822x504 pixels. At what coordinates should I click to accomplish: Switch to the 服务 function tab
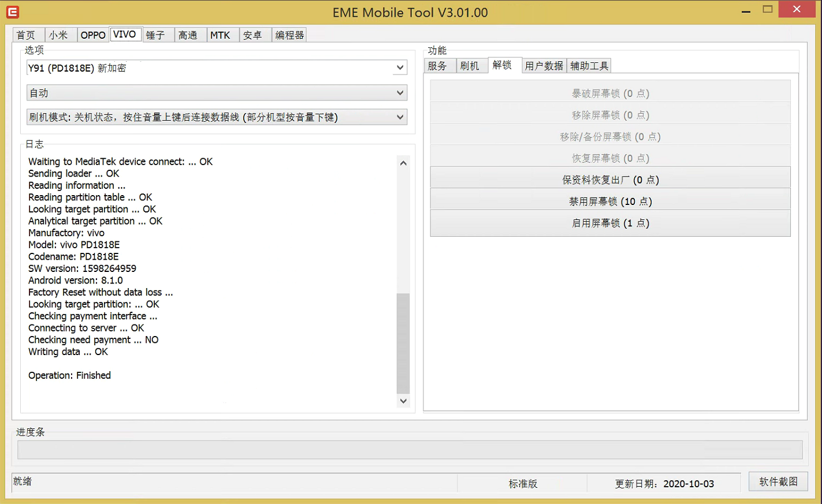click(440, 66)
